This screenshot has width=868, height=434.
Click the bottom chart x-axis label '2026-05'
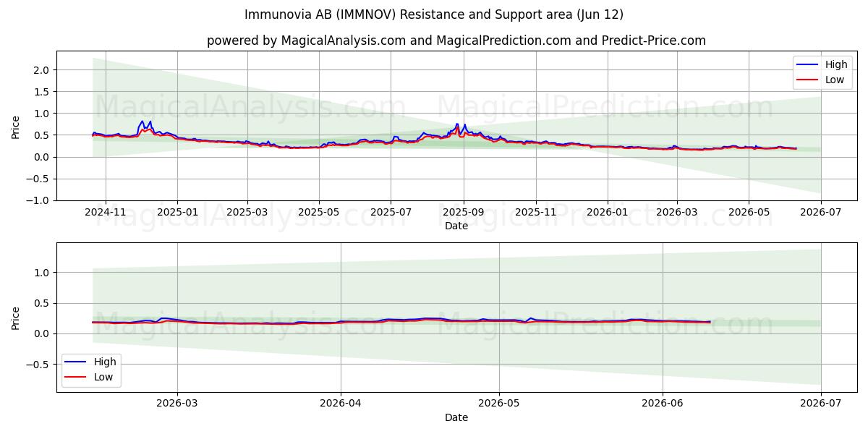pyautogui.click(x=499, y=404)
